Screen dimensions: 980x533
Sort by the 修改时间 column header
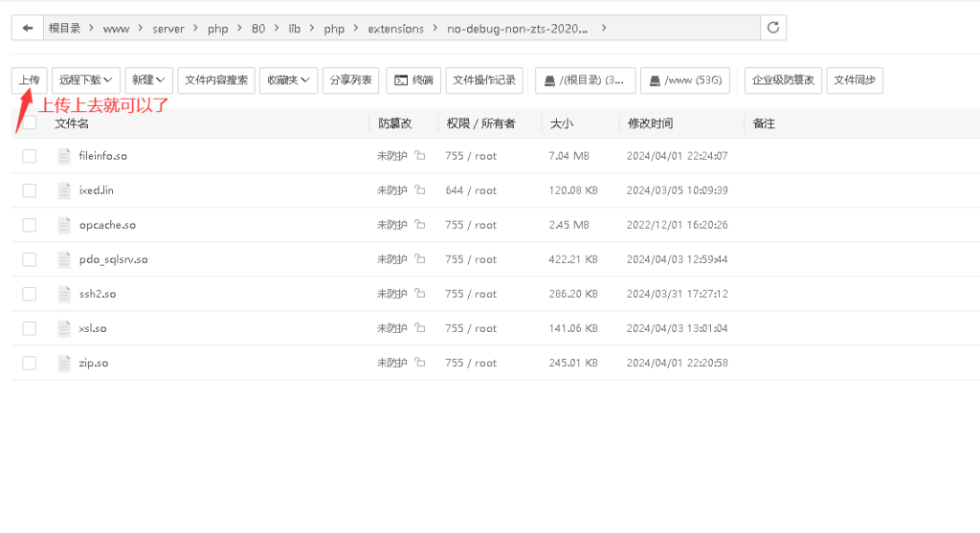650,123
